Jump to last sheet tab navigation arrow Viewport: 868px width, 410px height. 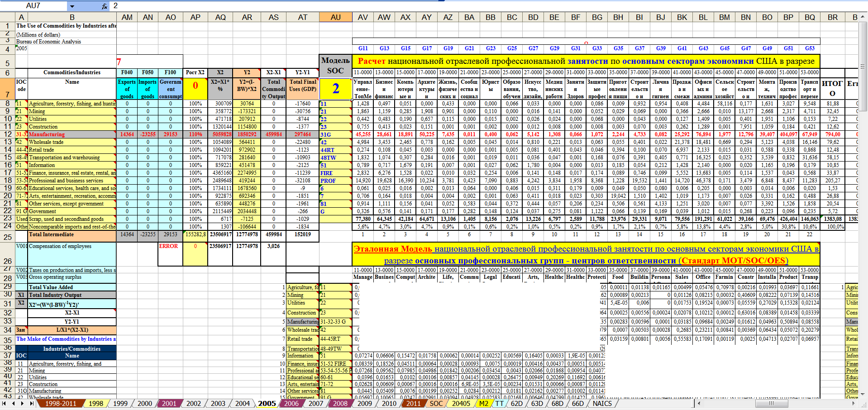(x=31, y=403)
